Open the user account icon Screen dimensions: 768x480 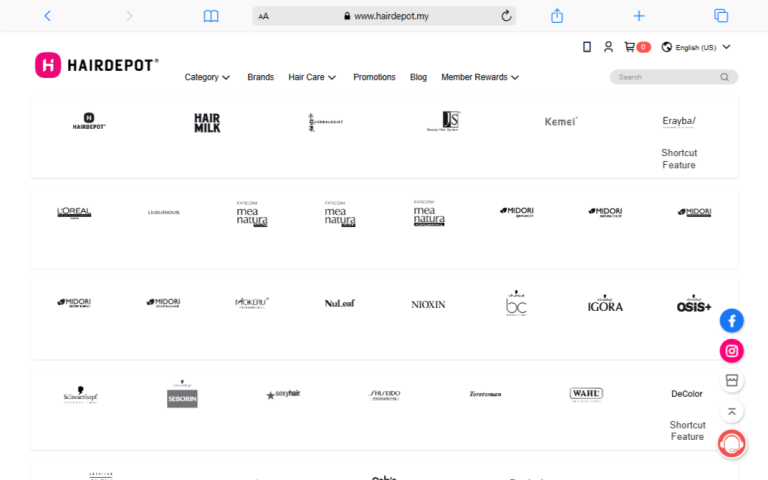tap(608, 47)
